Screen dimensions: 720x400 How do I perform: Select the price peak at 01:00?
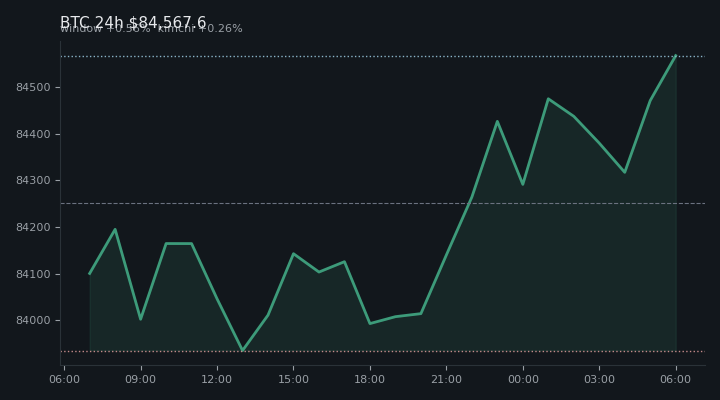pos(548,99)
